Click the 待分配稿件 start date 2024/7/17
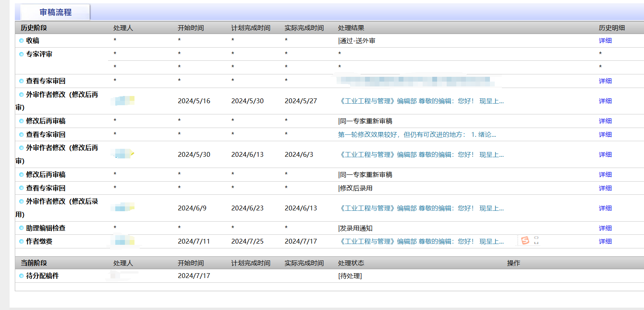This screenshot has height=310, width=644. click(194, 276)
